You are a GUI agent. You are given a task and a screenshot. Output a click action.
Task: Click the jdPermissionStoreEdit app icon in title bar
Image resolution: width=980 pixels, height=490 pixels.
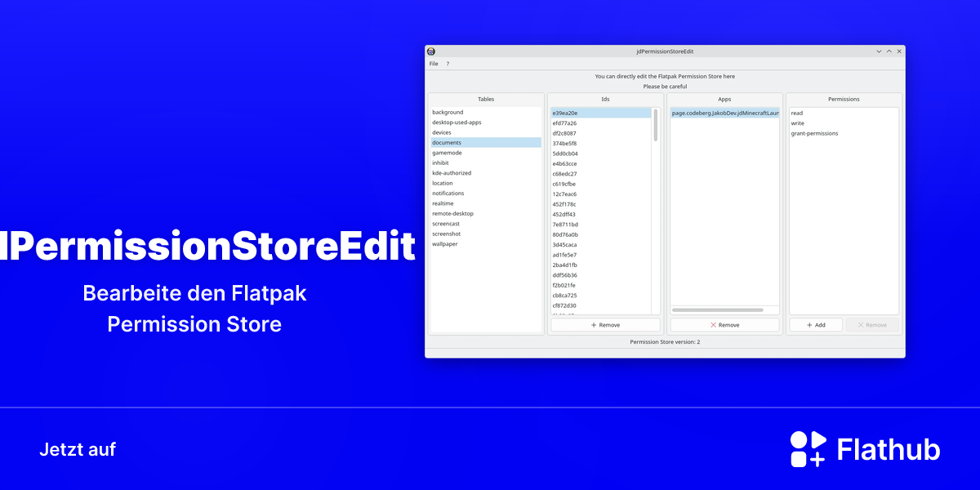point(431,51)
